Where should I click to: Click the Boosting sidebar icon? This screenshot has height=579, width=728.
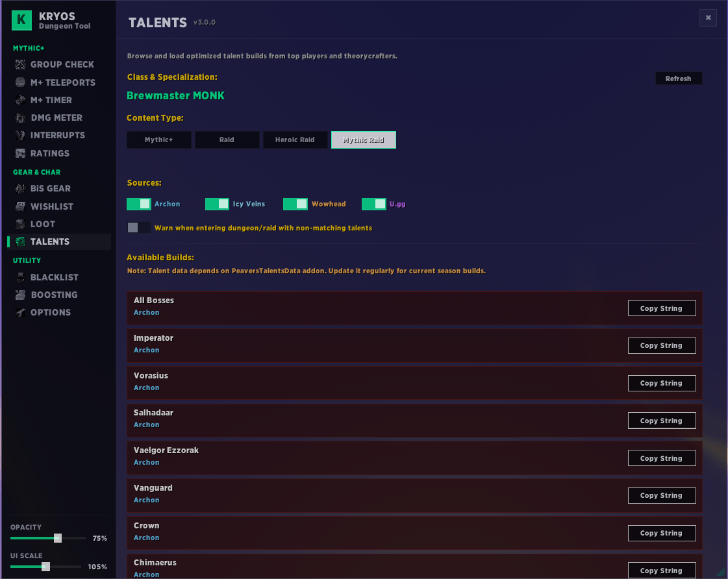pos(20,295)
